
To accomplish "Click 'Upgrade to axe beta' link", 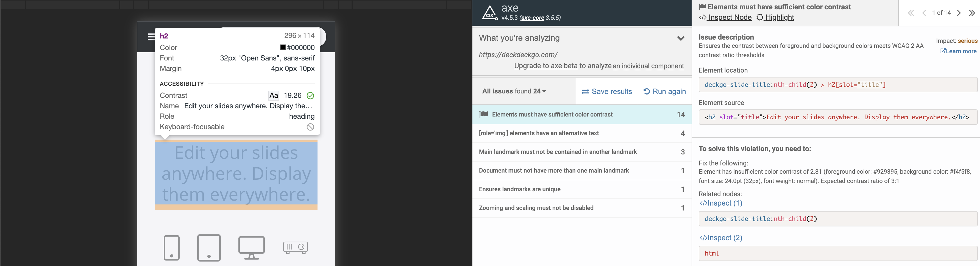I will point(545,66).
